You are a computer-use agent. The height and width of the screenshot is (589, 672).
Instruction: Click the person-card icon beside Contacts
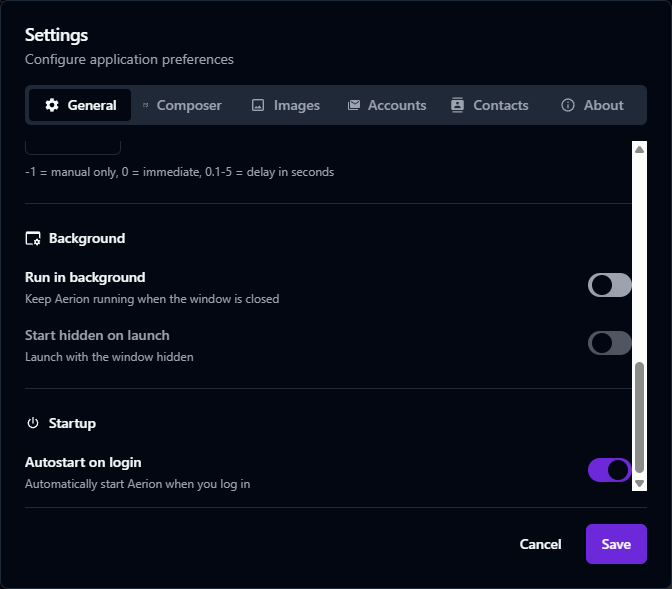458,105
